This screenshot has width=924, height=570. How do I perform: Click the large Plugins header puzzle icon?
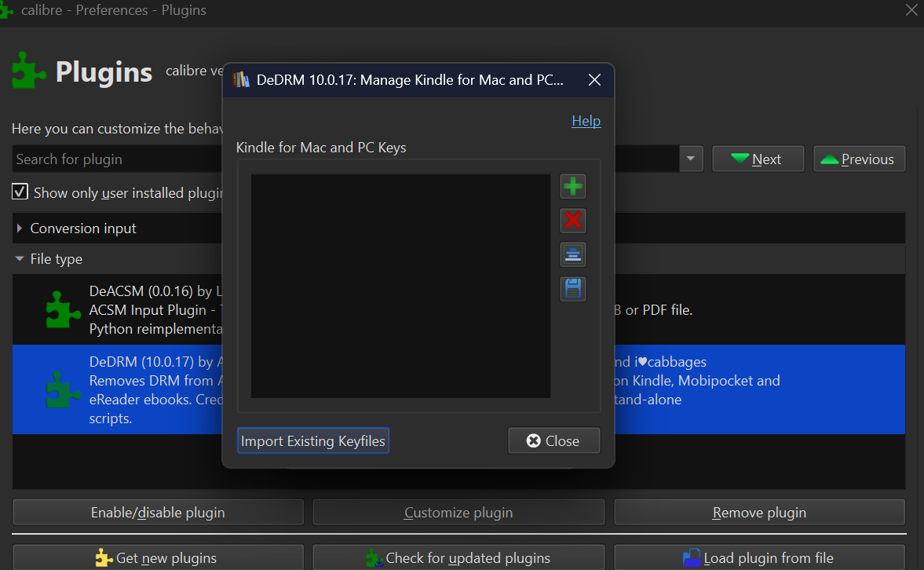(x=30, y=72)
